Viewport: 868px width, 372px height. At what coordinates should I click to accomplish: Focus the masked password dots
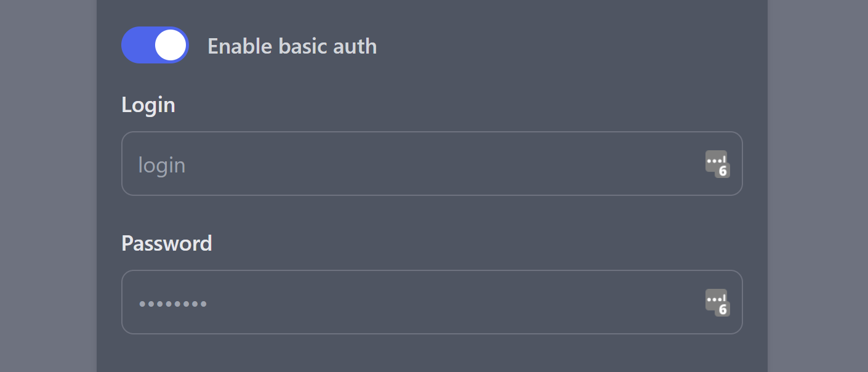pyautogui.click(x=173, y=302)
